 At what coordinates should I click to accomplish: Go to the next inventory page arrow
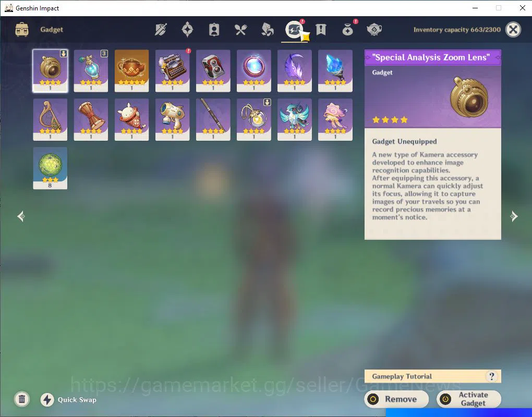[x=514, y=216]
